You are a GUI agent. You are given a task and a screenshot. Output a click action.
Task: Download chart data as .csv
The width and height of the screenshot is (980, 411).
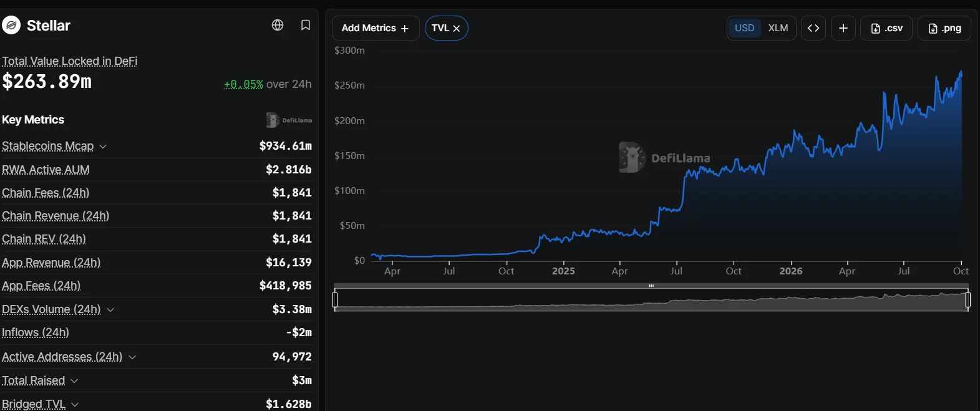(x=886, y=28)
